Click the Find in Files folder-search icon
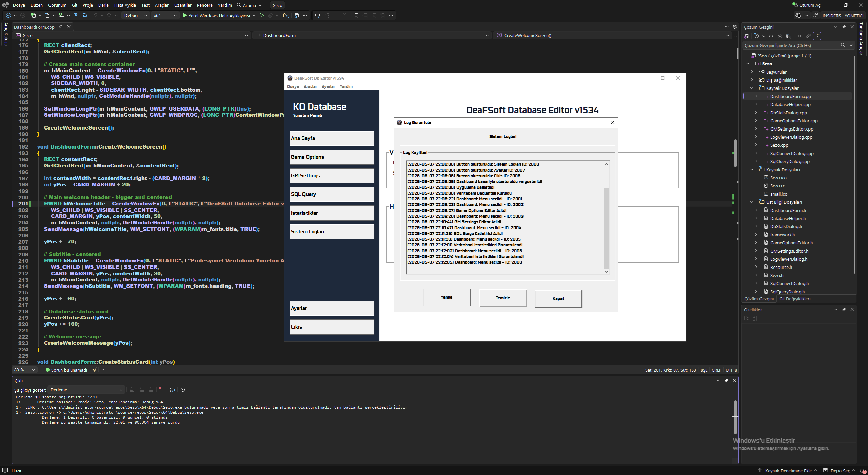The image size is (868, 475). [x=286, y=15]
